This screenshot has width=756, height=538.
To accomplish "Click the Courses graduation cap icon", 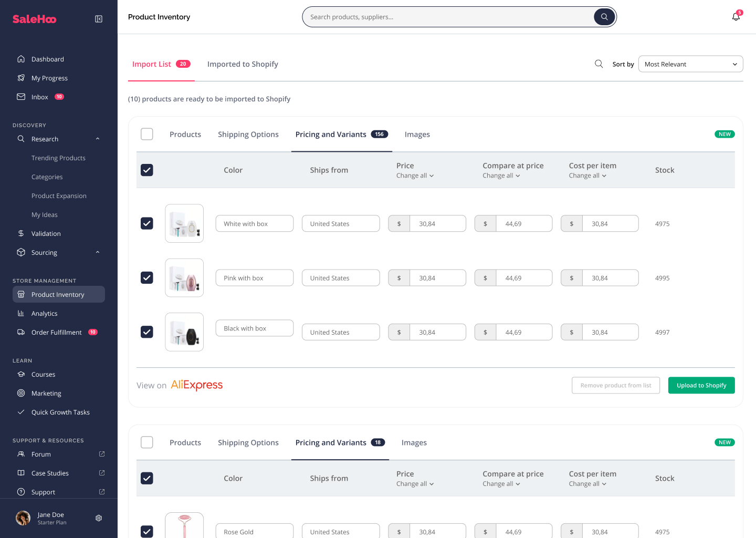I will pyautogui.click(x=21, y=374).
